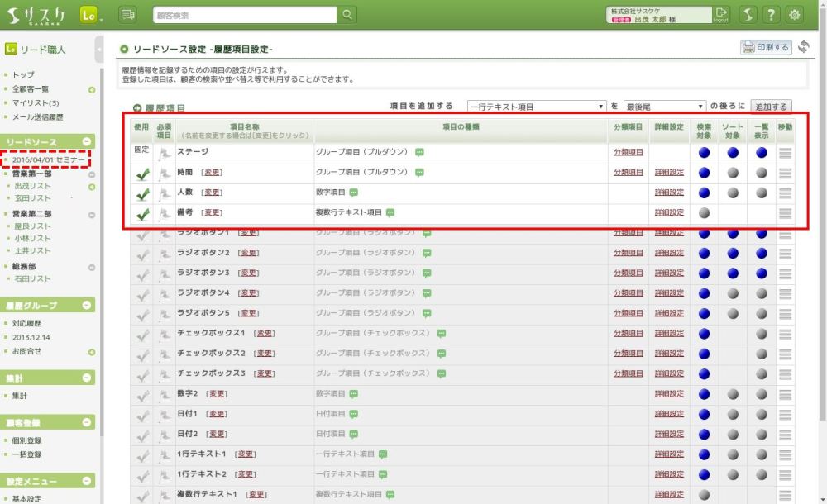
Task: Click the reload arrows icon beside print
Action: tap(804, 47)
